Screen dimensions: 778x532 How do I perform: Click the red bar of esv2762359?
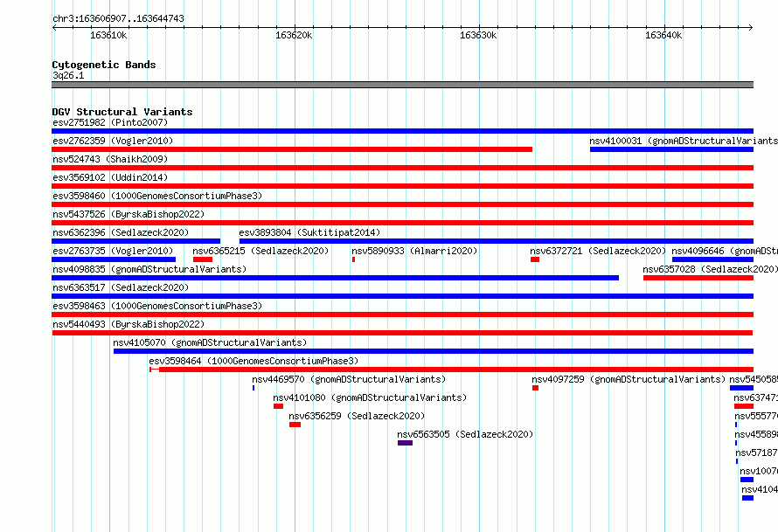click(x=292, y=149)
